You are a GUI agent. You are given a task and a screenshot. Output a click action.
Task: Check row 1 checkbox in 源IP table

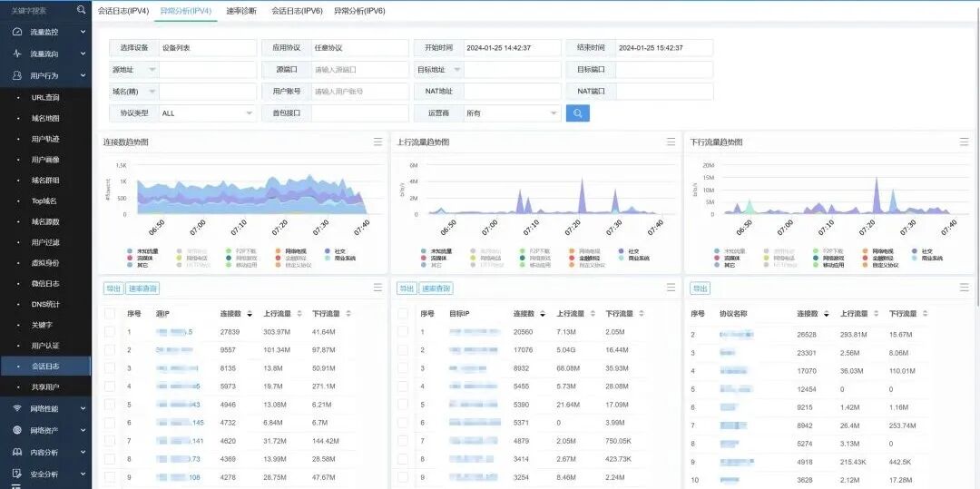click(110, 332)
